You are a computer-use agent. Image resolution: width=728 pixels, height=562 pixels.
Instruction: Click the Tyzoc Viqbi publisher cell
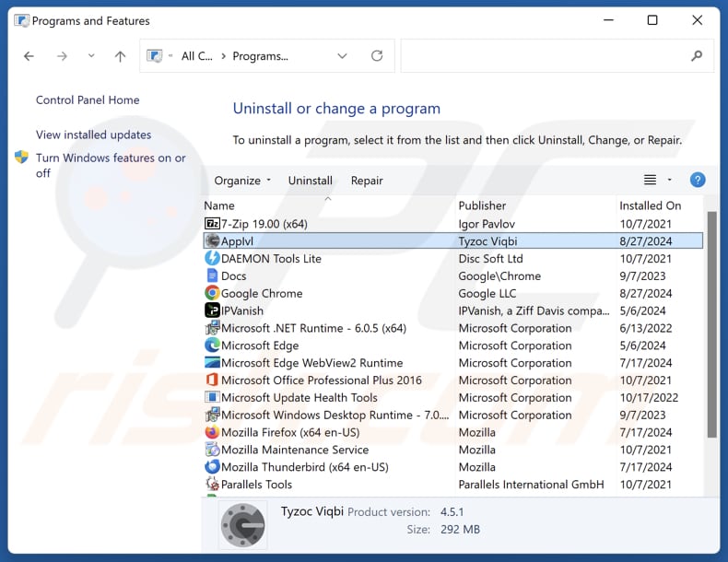487,240
